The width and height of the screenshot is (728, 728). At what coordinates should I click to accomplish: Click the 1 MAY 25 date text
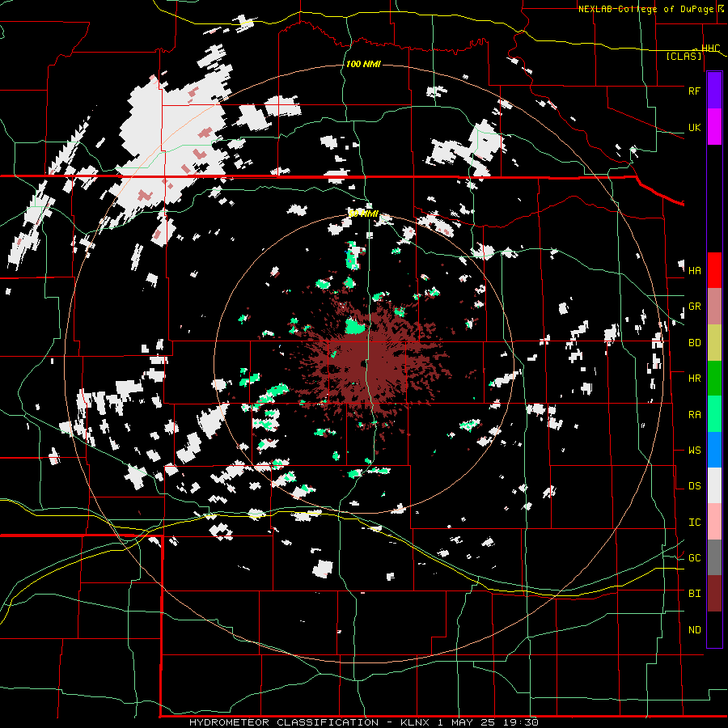466,722
